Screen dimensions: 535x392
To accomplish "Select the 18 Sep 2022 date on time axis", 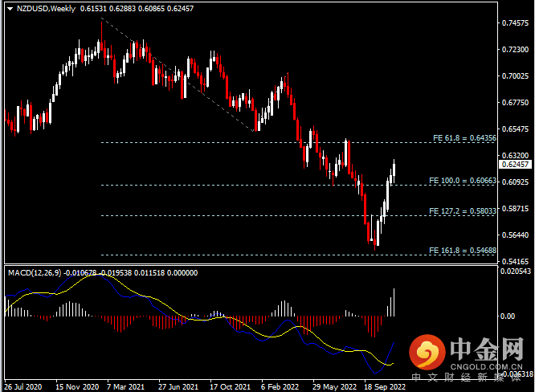I will tap(382, 386).
